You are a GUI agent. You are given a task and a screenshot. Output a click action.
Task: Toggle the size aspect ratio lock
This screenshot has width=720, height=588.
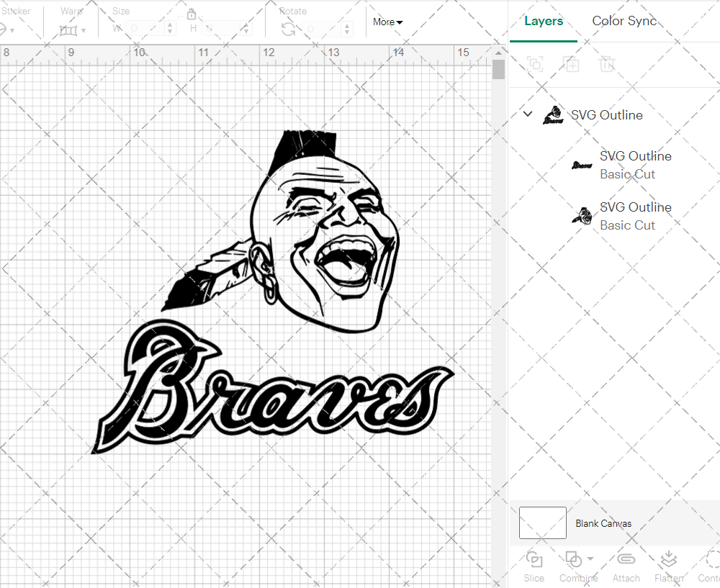pyautogui.click(x=192, y=14)
